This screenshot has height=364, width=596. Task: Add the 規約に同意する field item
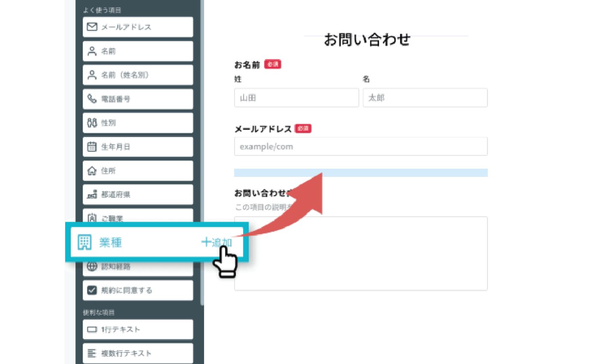coord(138,290)
